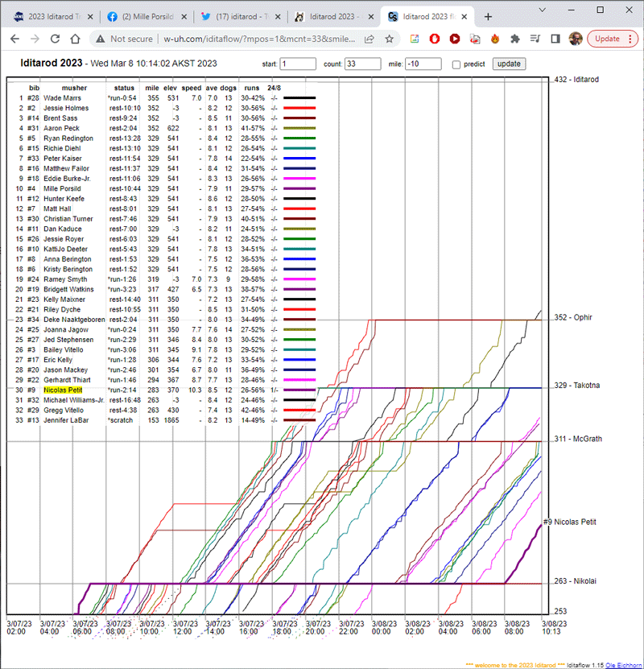Screen dimensions: 644x669
Task: Click the Chrome Update button
Action: (x=613, y=39)
